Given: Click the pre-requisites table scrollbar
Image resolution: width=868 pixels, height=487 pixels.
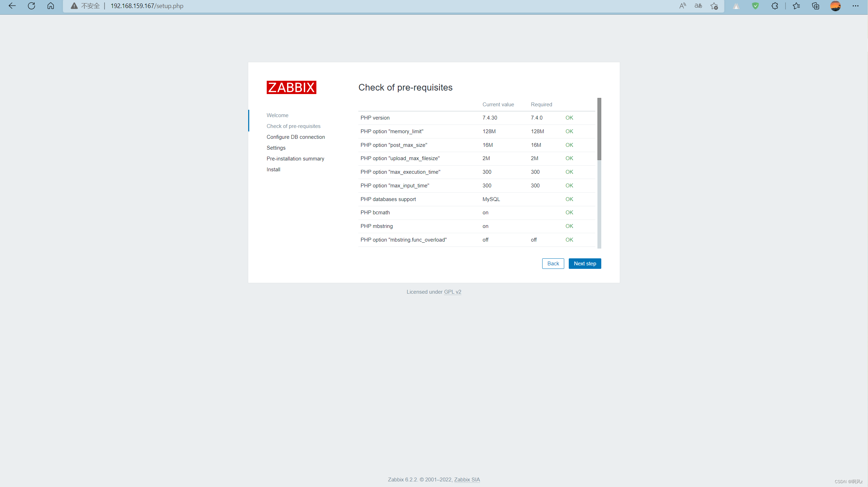Looking at the screenshot, I should tap(599, 129).
